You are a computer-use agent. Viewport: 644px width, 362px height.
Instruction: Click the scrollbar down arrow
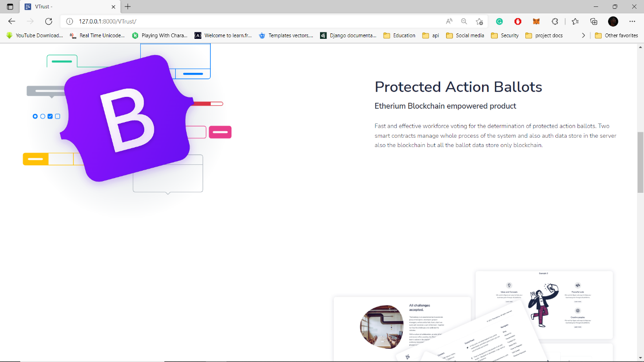click(x=640, y=358)
